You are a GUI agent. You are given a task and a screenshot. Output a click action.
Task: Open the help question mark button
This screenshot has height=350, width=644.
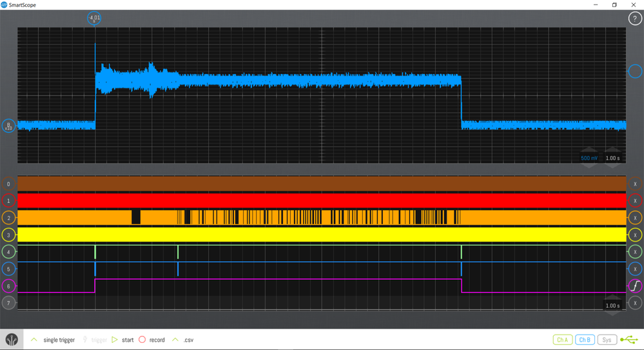(634, 19)
